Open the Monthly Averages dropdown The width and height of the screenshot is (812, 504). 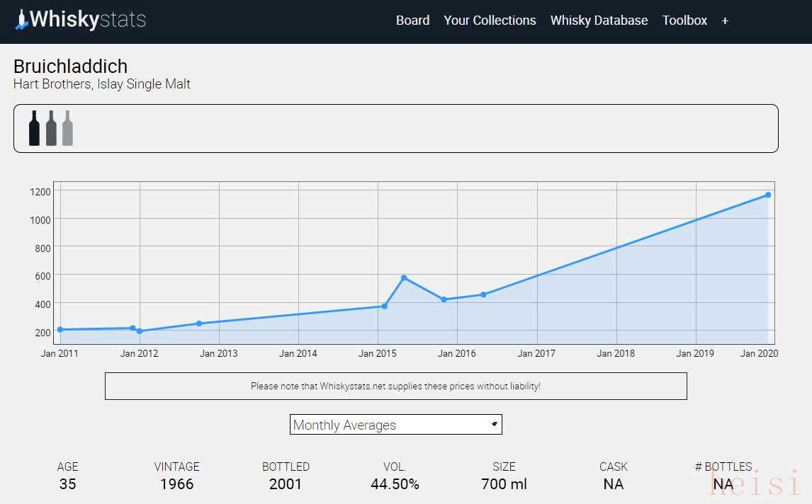point(395,425)
